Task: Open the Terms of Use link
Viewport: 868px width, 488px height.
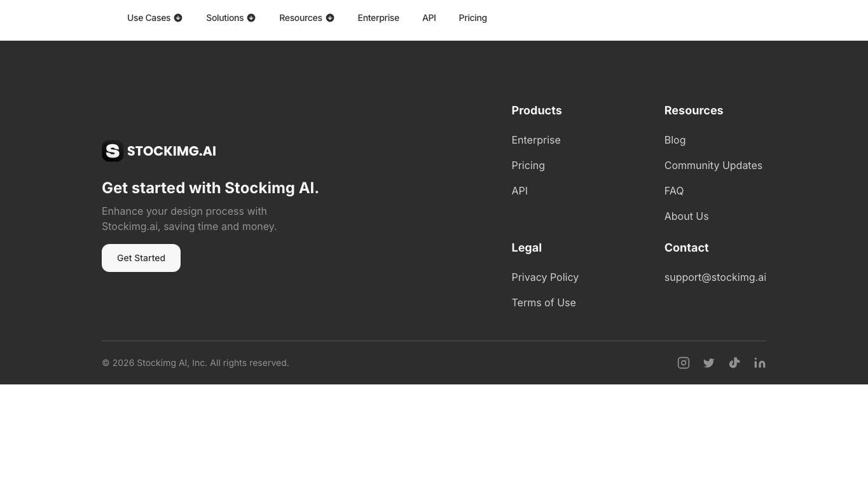Action: pyautogui.click(x=544, y=302)
